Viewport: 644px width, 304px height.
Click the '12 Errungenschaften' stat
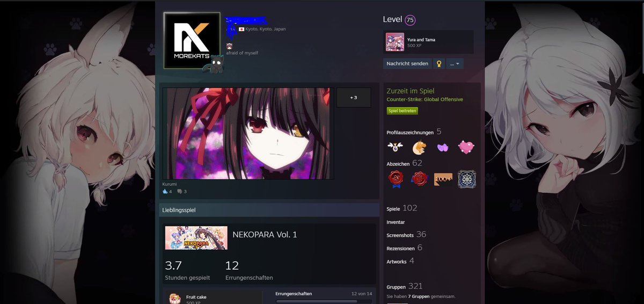(249, 271)
